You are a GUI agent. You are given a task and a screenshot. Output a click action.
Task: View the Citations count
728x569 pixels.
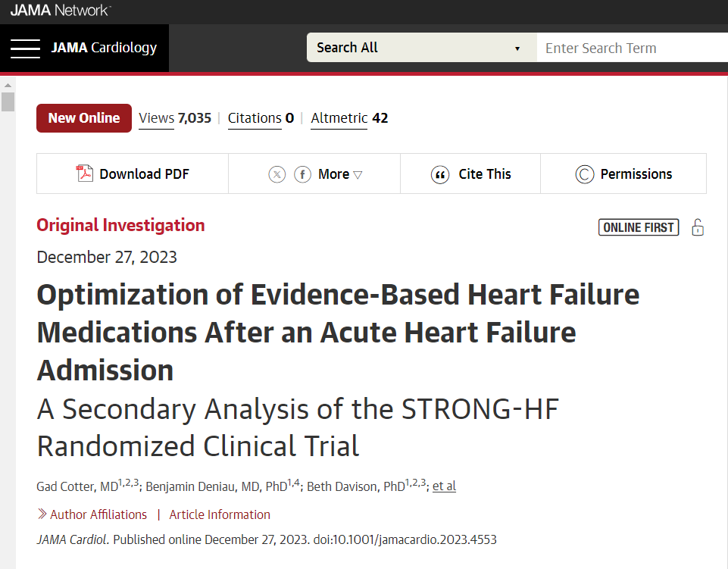(261, 118)
